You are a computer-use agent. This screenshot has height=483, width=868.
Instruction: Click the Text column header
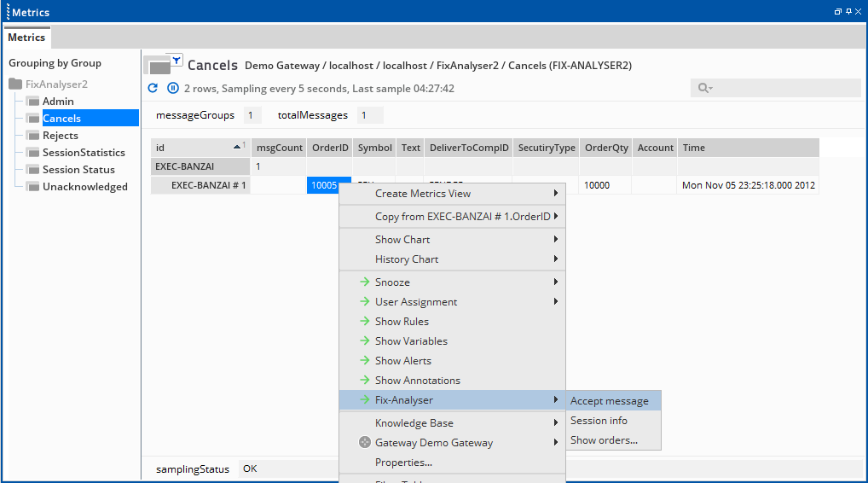[411, 148]
